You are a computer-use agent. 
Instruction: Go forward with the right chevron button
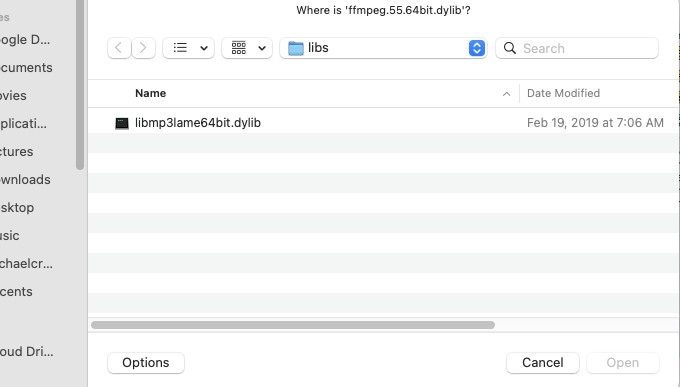[144, 48]
